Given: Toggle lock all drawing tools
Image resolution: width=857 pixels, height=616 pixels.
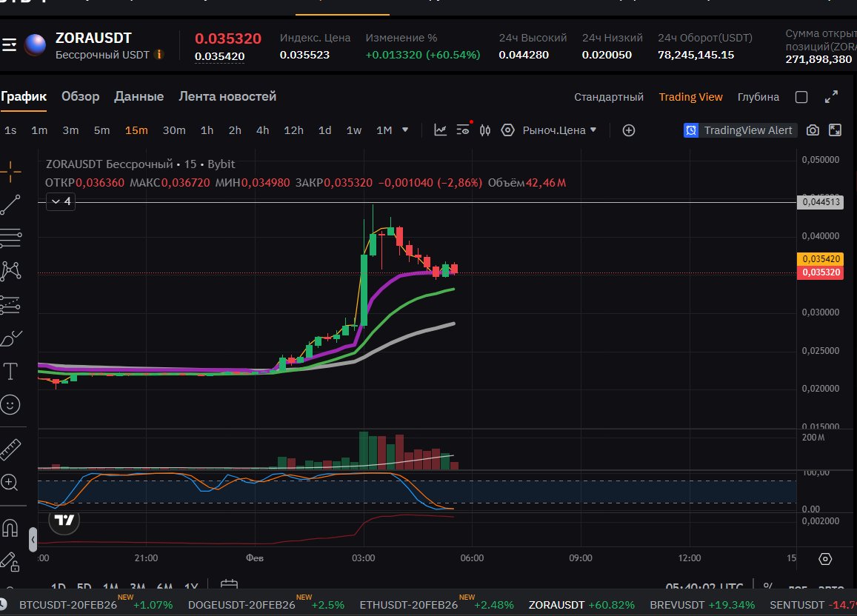Looking at the screenshot, I should [x=10, y=562].
